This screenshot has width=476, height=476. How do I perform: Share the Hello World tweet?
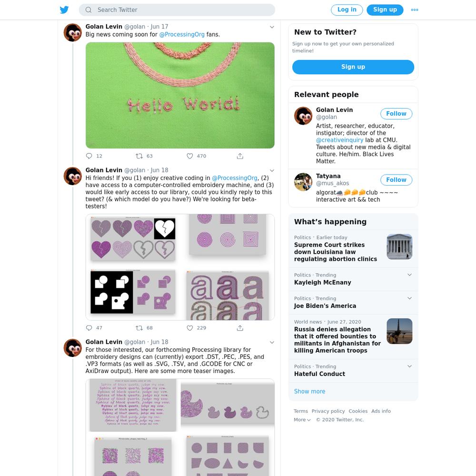(240, 156)
